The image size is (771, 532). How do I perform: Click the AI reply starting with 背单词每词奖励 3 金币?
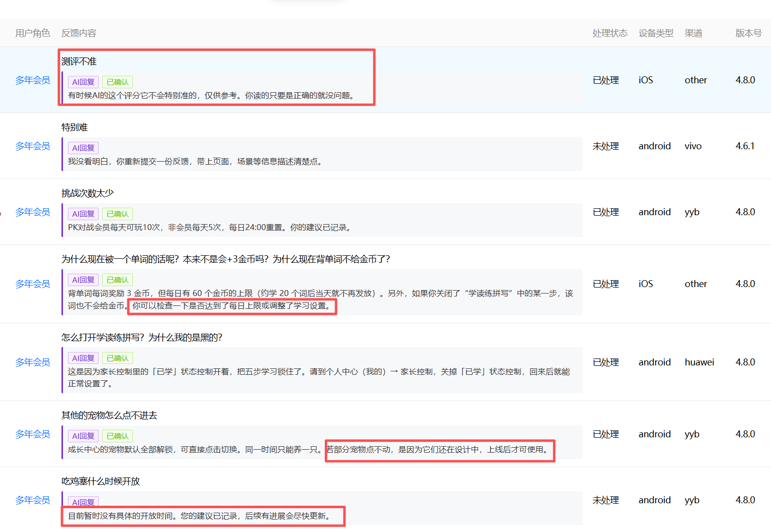pyautogui.click(x=321, y=299)
